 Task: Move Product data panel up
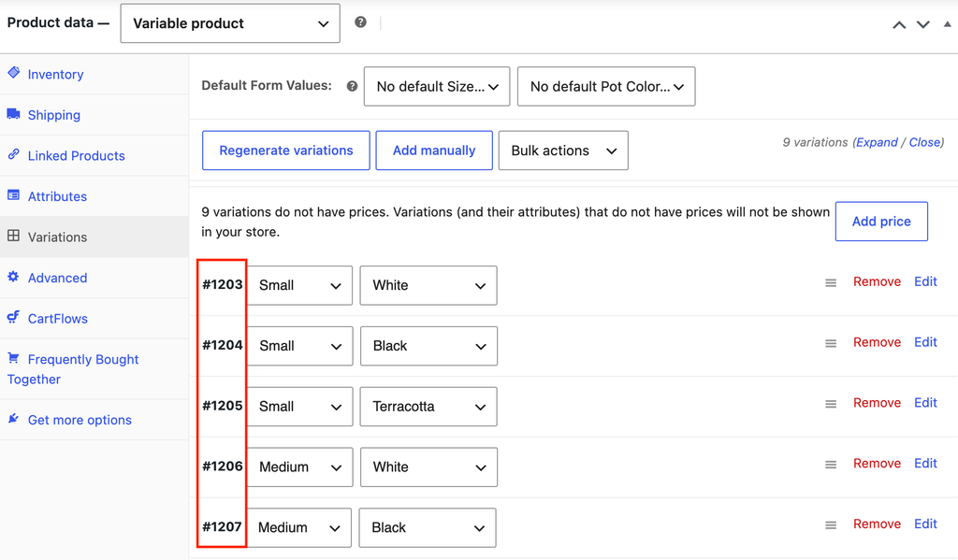[899, 24]
